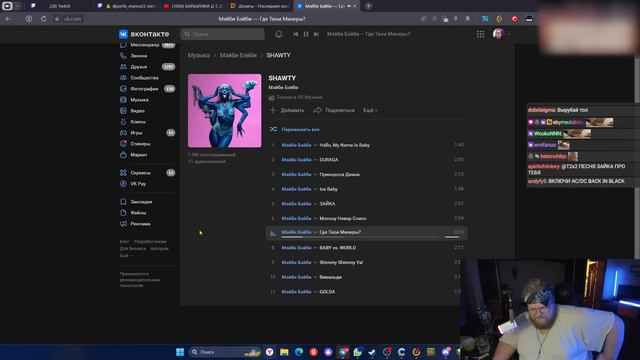Viewport: 640px width, 360px height.
Task: Open WhatsApp from the taskbar
Action: click(358, 352)
